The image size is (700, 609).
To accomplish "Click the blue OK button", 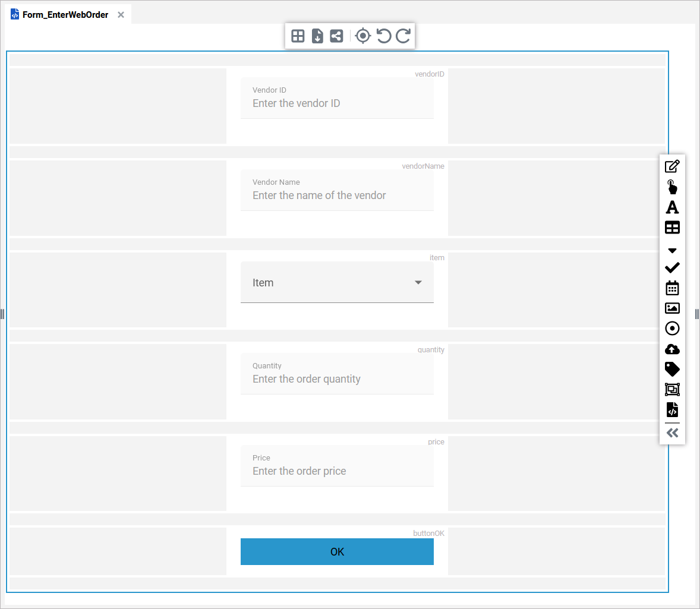I will point(337,552).
